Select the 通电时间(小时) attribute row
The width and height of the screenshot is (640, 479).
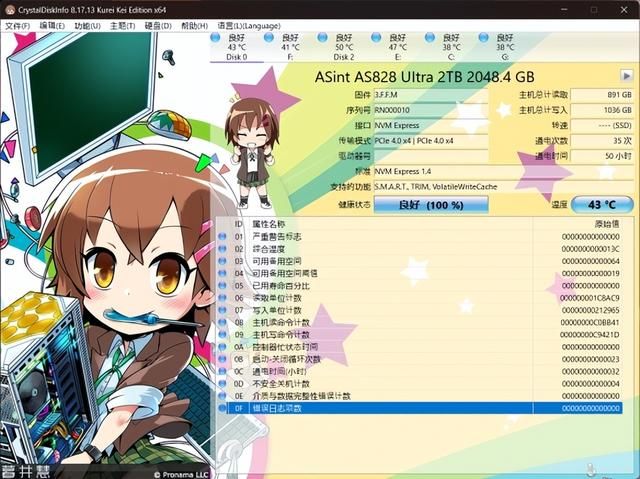coord(420,371)
